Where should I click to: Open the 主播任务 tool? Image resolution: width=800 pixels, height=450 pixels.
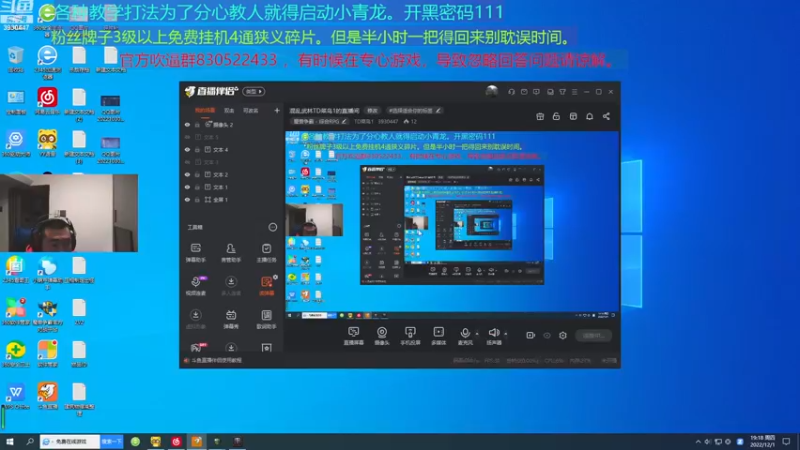(266, 253)
